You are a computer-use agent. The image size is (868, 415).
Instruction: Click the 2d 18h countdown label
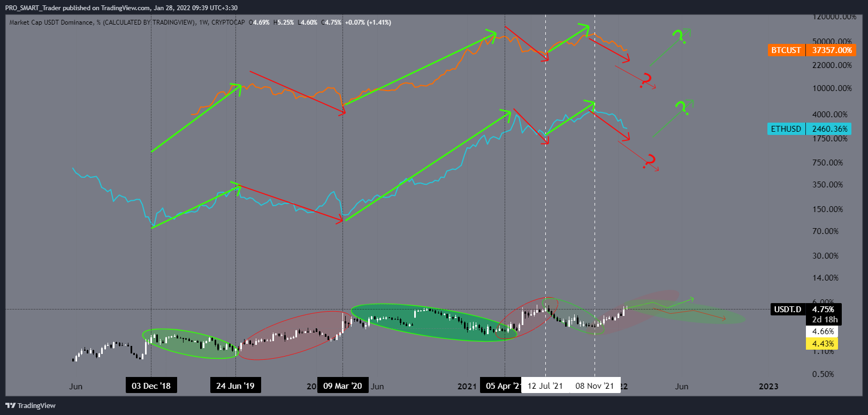pos(824,320)
